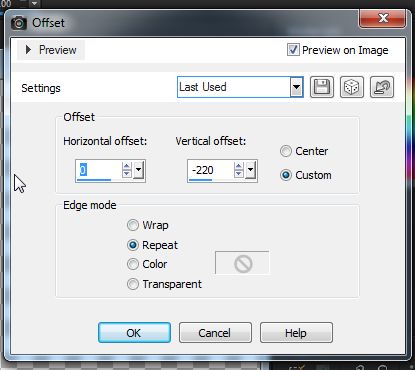Increase horizontal offset with the up arrow
Image resolution: width=415 pixels, height=370 pixels.
tap(127, 166)
